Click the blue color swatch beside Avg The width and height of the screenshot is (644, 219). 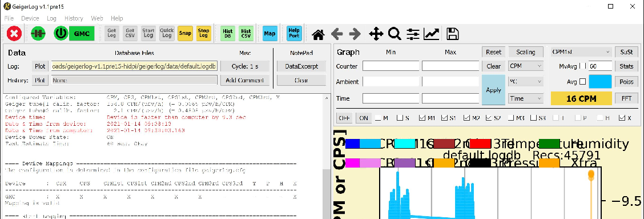pyautogui.click(x=600, y=82)
